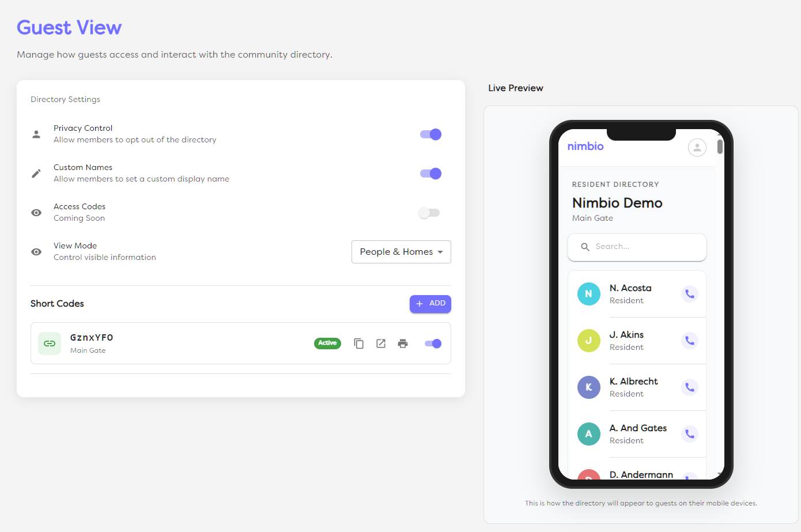
Task: Select the GznxYFO code text
Action: point(92,338)
